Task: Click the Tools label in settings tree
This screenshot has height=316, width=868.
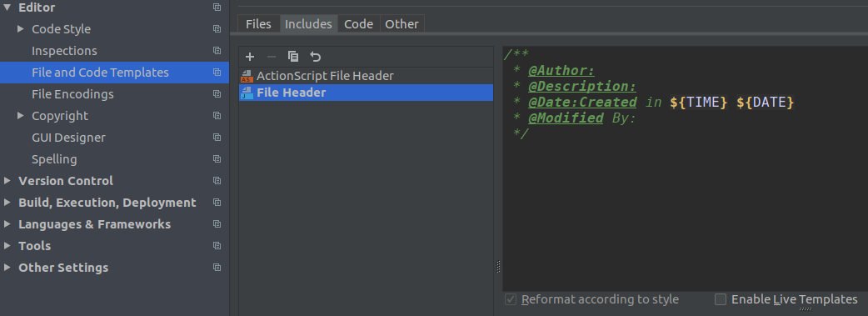Action: click(x=34, y=245)
